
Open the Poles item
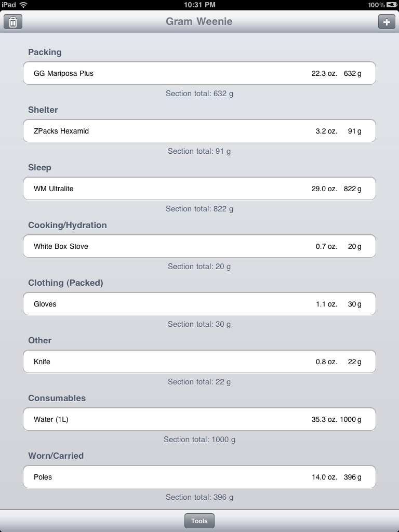click(x=199, y=477)
